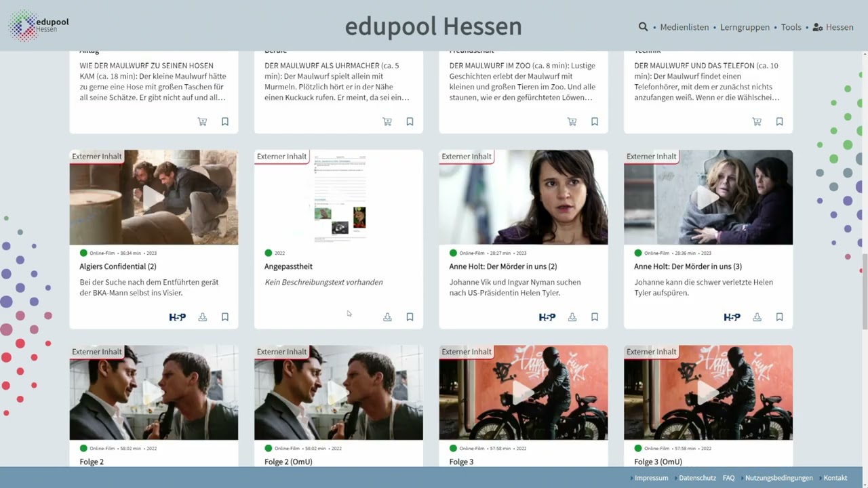This screenshot has width=868, height=488.
Task: Open the Folge 2 (OmU) title link
Action: (288, 462)
